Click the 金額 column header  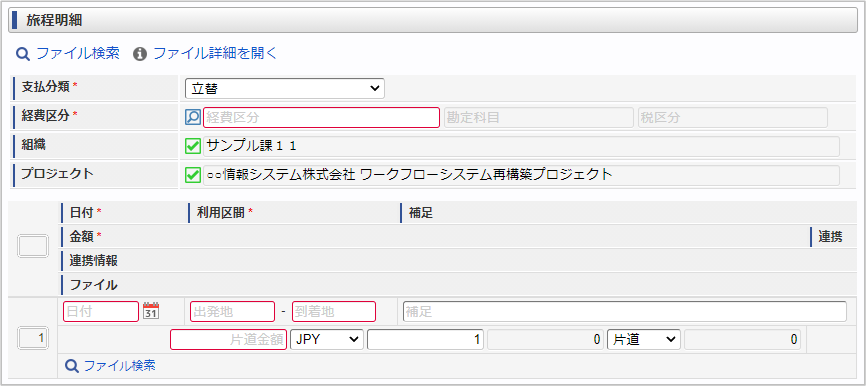coord(82,237)
